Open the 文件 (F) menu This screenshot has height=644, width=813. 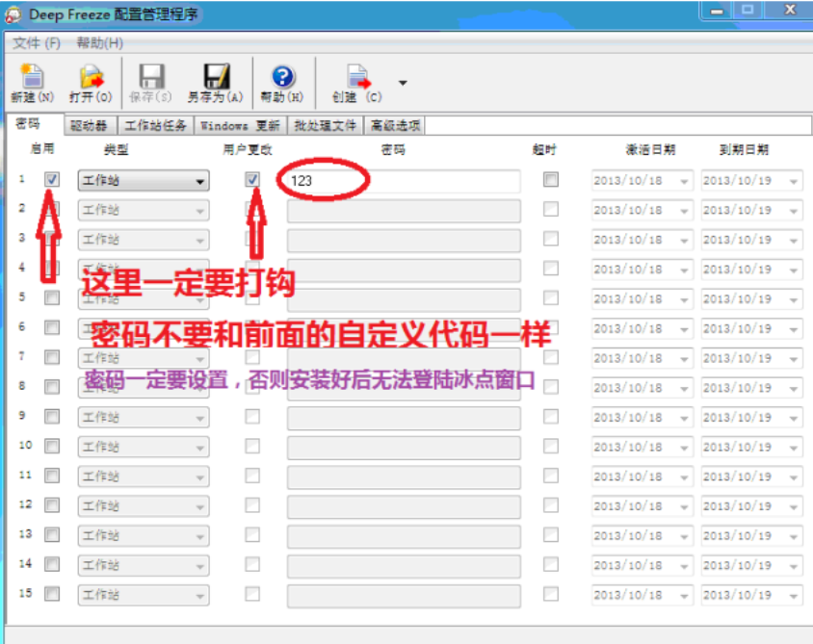coord(37,43)
